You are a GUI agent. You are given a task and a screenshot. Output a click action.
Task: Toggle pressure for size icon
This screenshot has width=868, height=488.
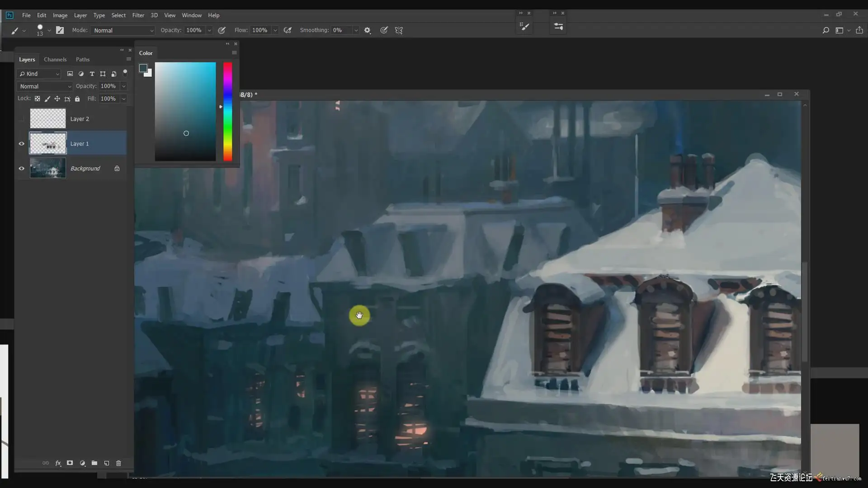384,30
